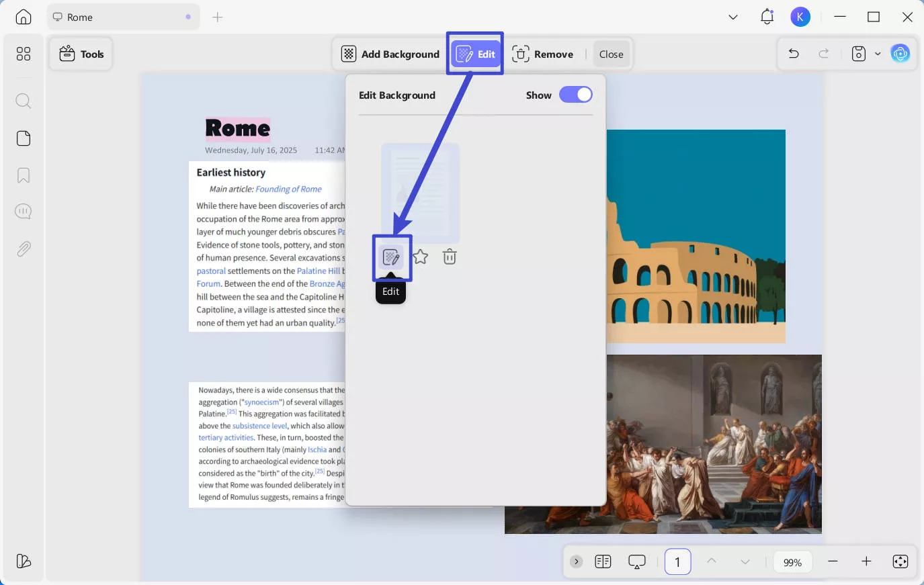
Task: Open the bookmarks panel in sidebar
Action: click(x=24, y=175)
